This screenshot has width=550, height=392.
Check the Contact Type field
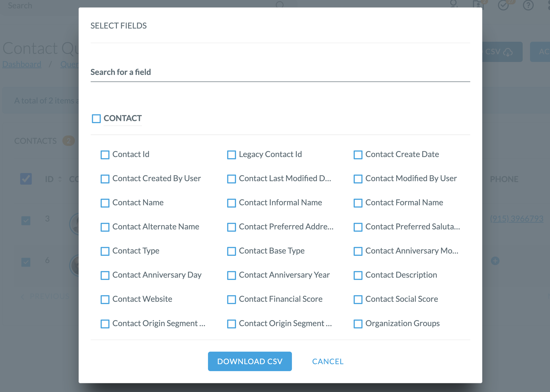pos(105,251)
